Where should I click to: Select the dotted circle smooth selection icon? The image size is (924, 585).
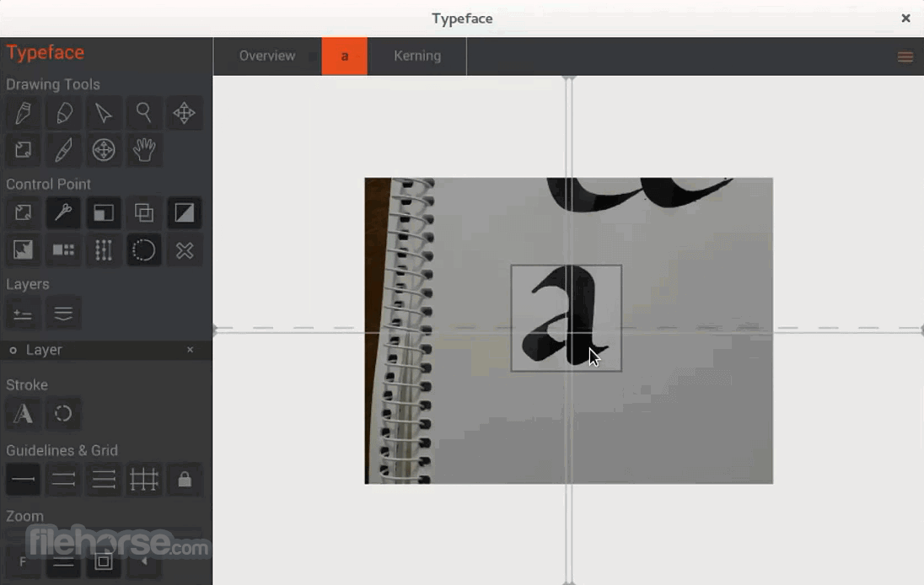tap(144, 250)
